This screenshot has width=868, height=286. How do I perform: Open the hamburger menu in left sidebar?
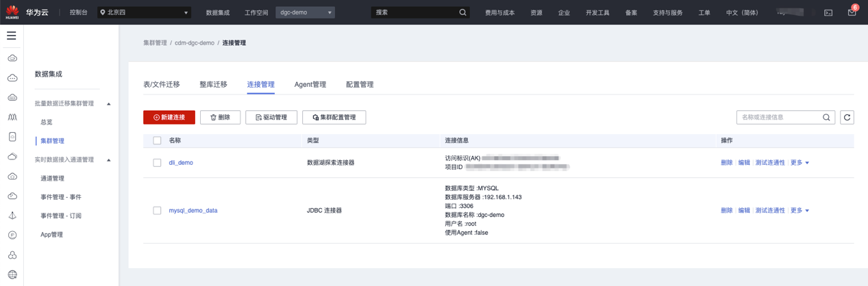[12, 36]
